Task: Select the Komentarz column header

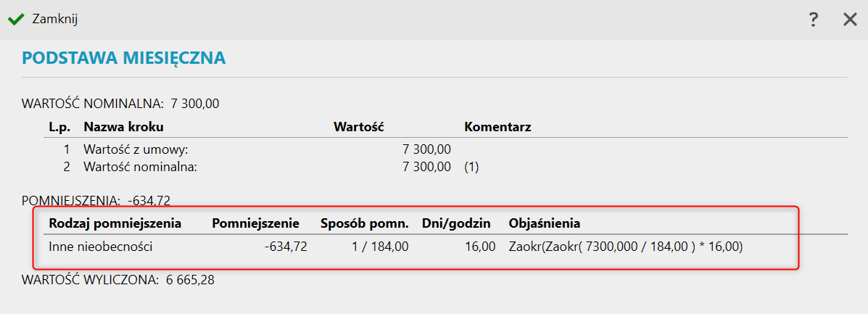Action: point(497,127)
